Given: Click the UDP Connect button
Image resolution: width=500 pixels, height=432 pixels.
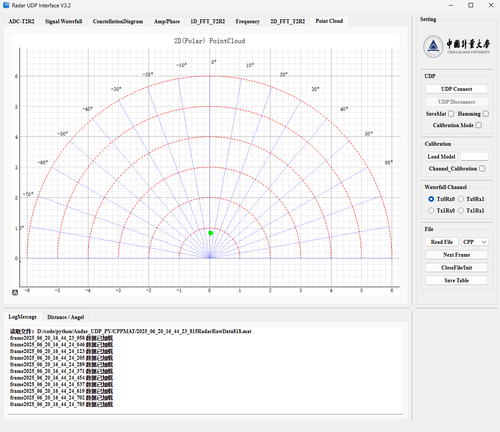Looking at the screenshot, I should 456,89.
